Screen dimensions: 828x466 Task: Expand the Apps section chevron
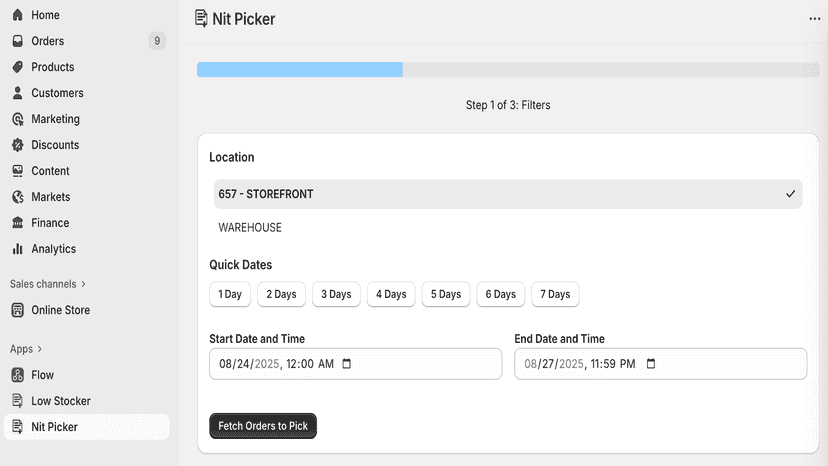click(40, 349)
